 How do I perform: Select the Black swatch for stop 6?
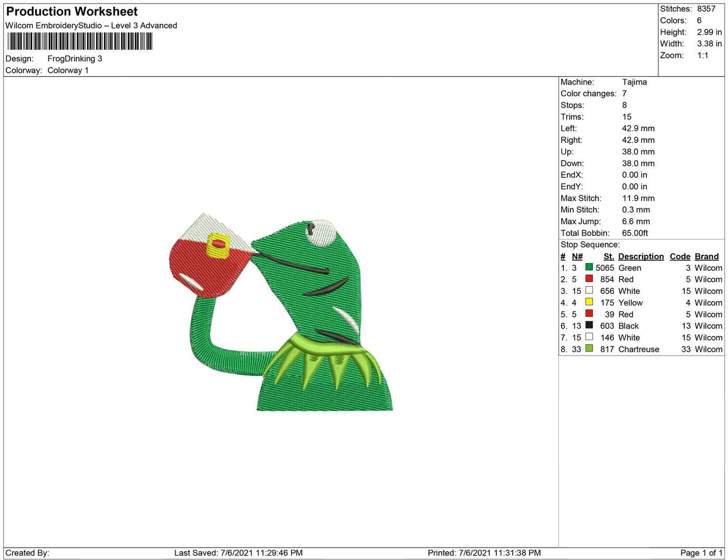(588, 325)
